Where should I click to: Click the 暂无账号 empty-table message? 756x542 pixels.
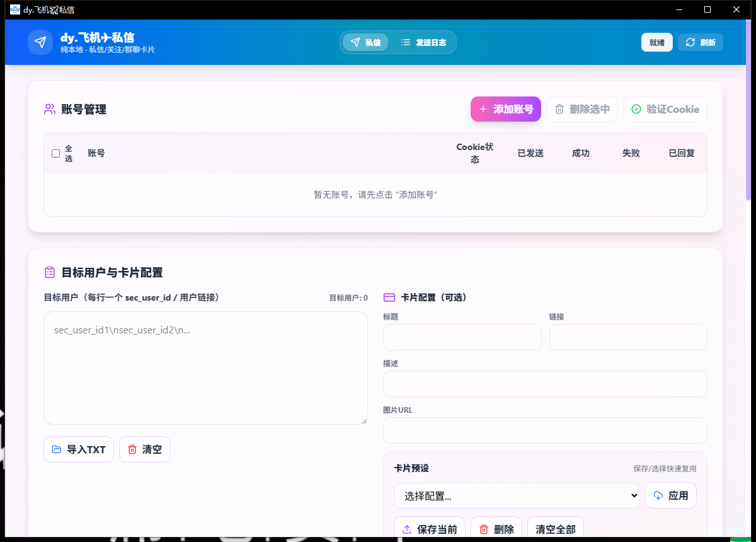(375, 195)
